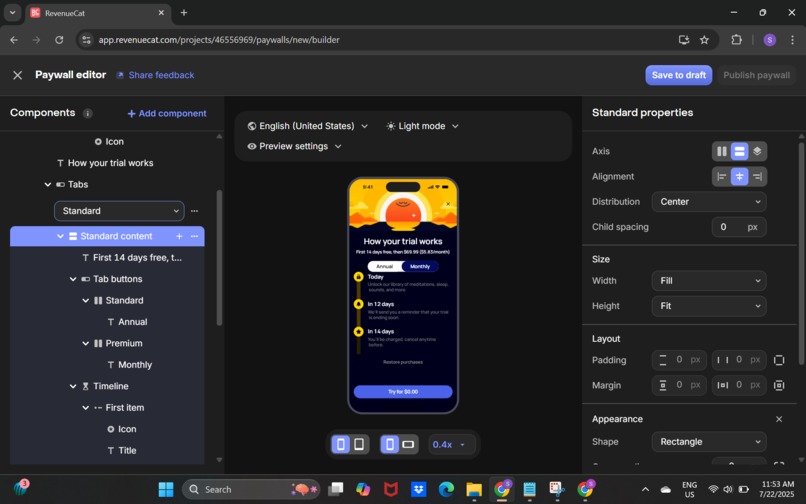Collapse the Timeline node

(73, 386)
